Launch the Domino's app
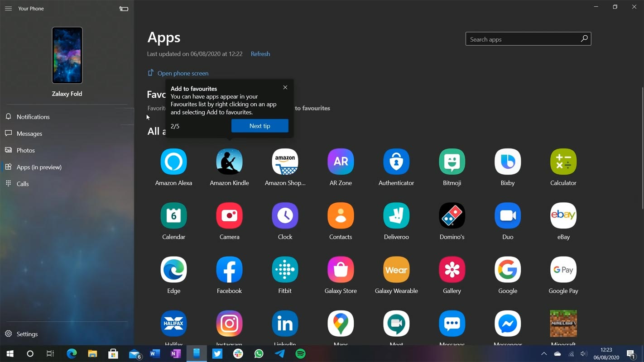644x362 pixels. 452,216
